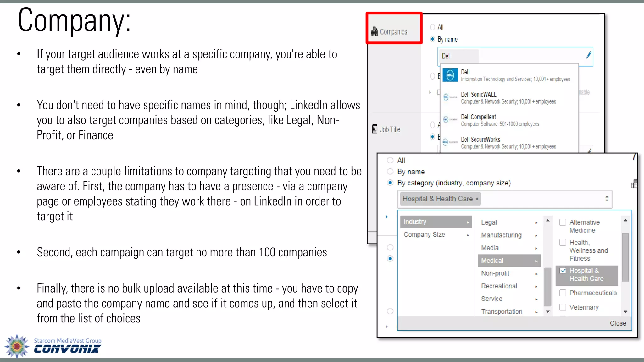Expand the Industry submenu
The image size is (644, 362).
(x=436, y=222)
